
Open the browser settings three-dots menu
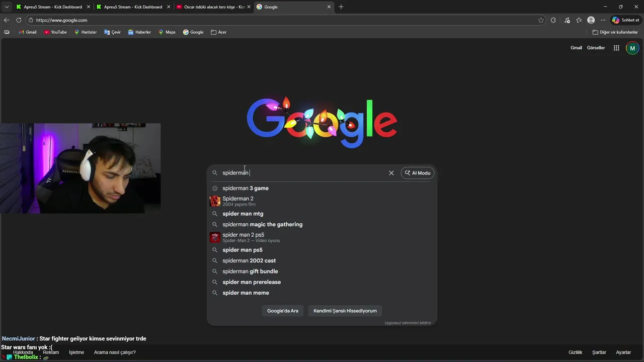(x=603, y=20)
